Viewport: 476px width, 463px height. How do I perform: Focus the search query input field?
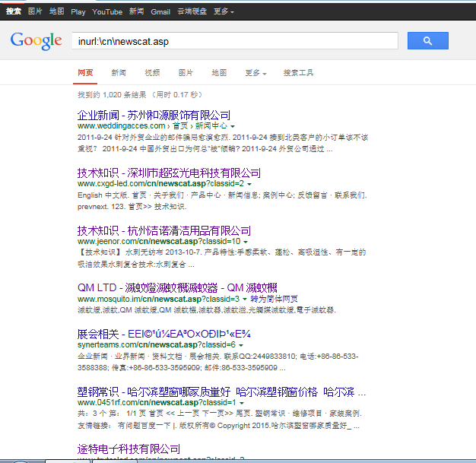pos(235,41)
